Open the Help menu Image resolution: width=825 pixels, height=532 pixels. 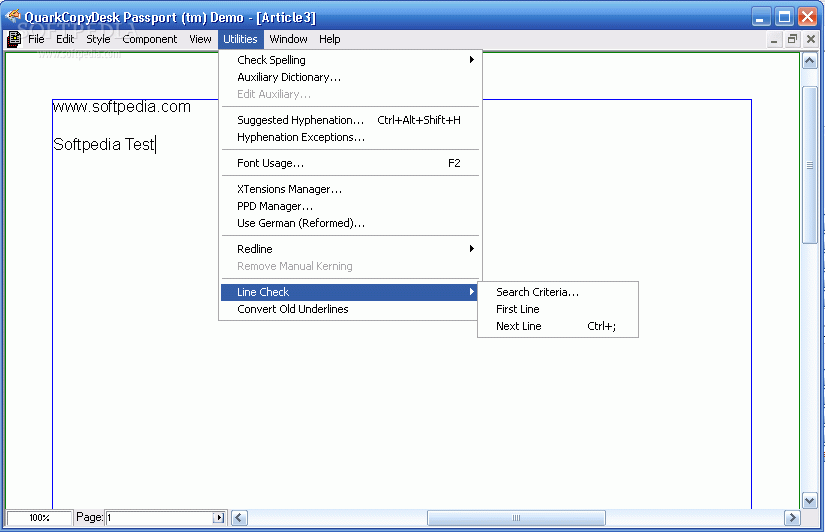point(330,39)
